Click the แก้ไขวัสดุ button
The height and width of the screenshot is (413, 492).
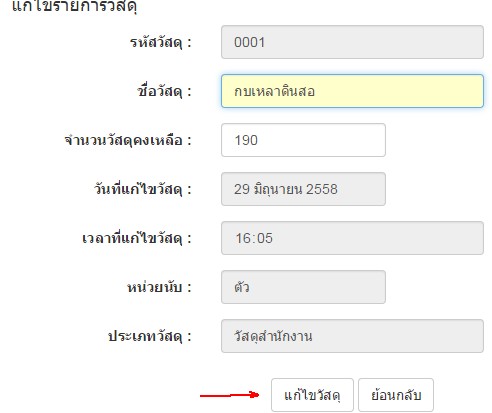click(312, 395)
